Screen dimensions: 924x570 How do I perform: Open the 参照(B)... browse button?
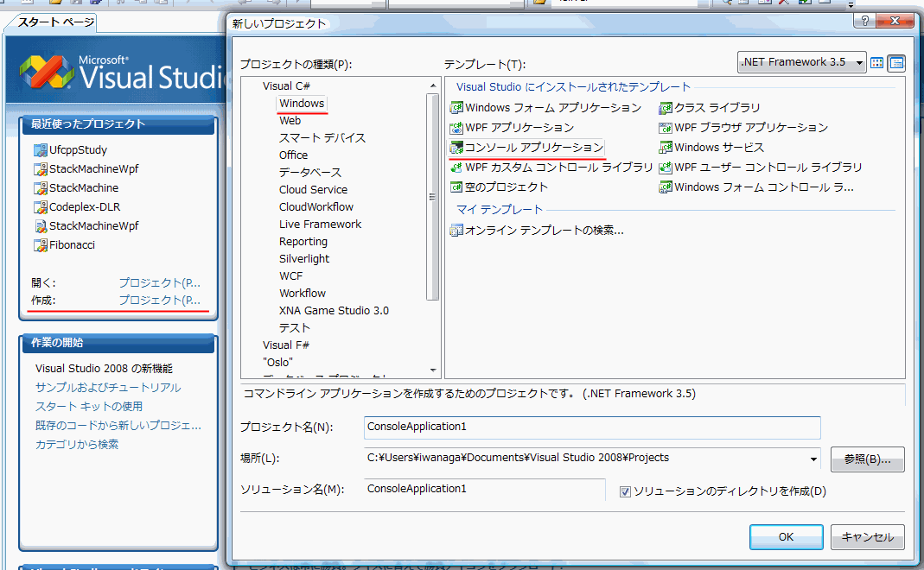(868, 459)
